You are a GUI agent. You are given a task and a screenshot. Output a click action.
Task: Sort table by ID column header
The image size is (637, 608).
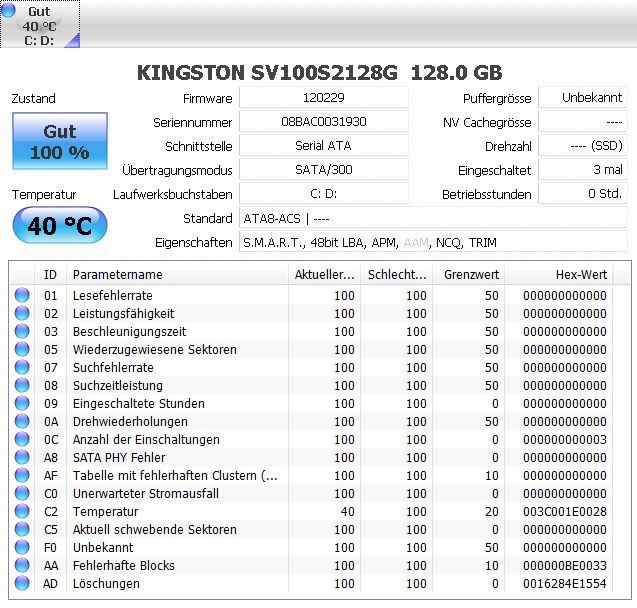coord(50,275)
